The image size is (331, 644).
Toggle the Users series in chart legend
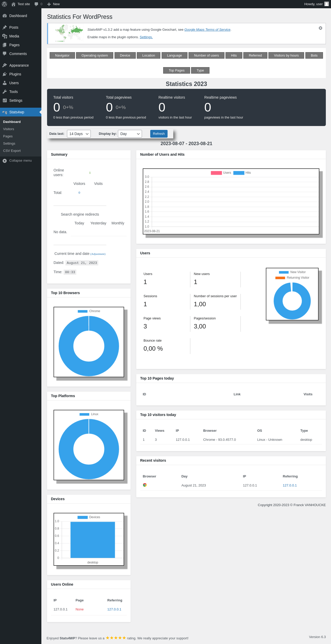pos(221,173)
